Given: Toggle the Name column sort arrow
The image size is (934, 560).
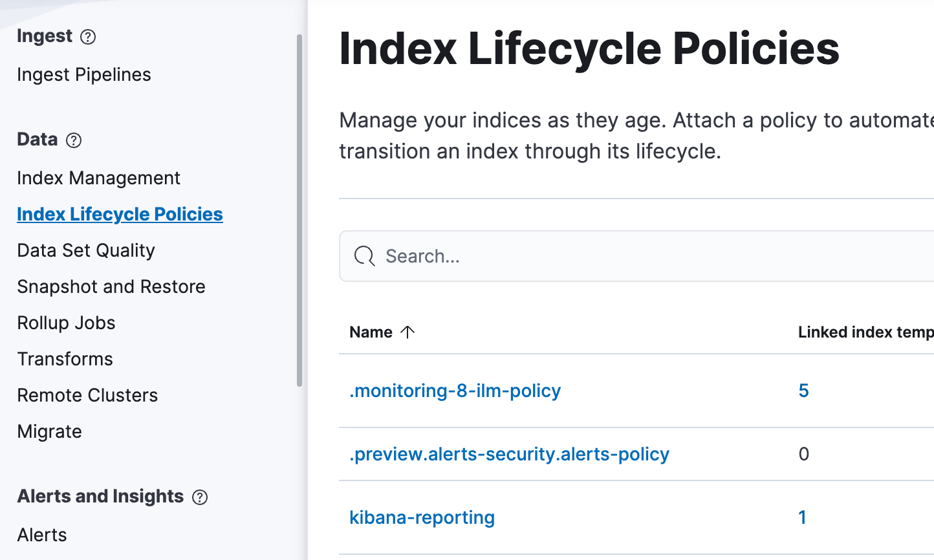Looking at the screenshot, I should pyautogui.click(x=407, y=332).
